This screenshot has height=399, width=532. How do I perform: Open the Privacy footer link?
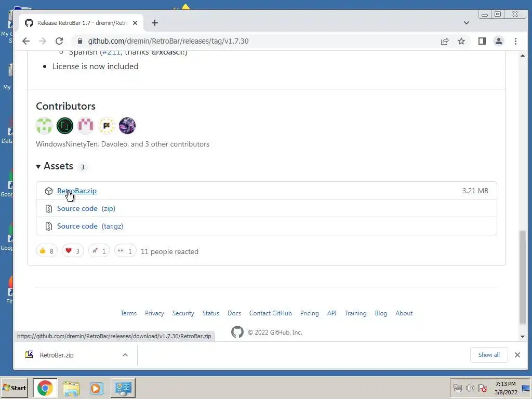pos(154,313)
